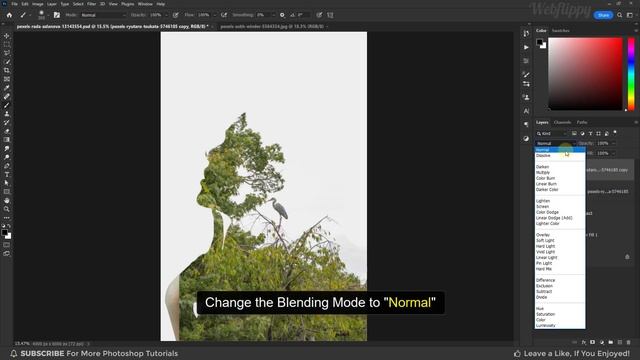Select the Lasso tool
The height and width of the screenshot is (360, 640).
click(7, 53)
